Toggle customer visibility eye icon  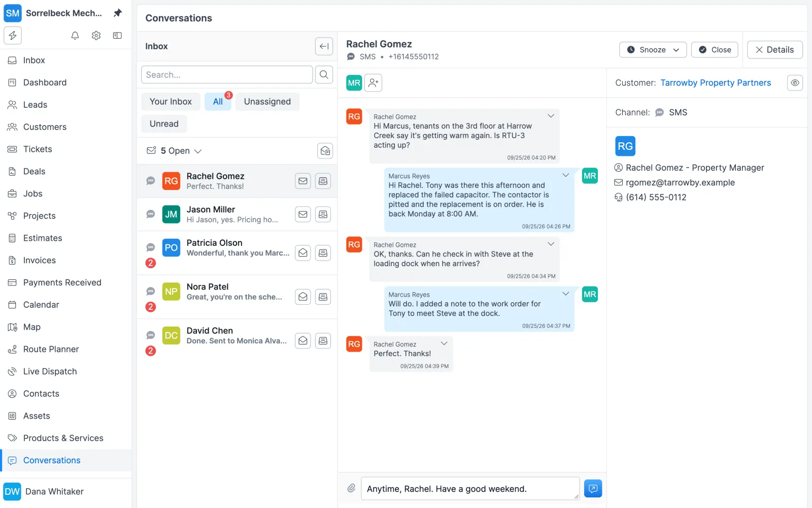coord(795,83)
